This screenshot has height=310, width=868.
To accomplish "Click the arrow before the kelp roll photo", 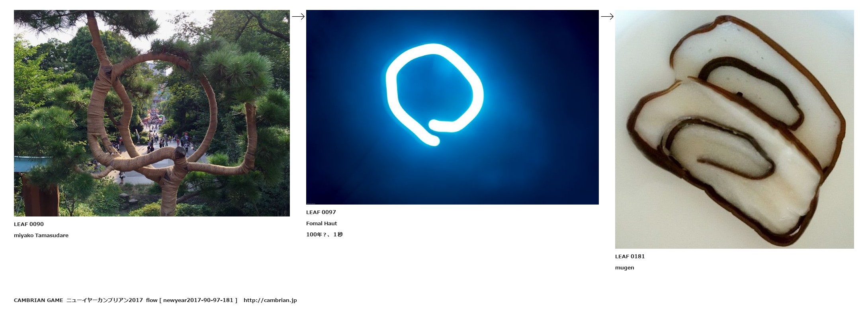I will 607,16.
